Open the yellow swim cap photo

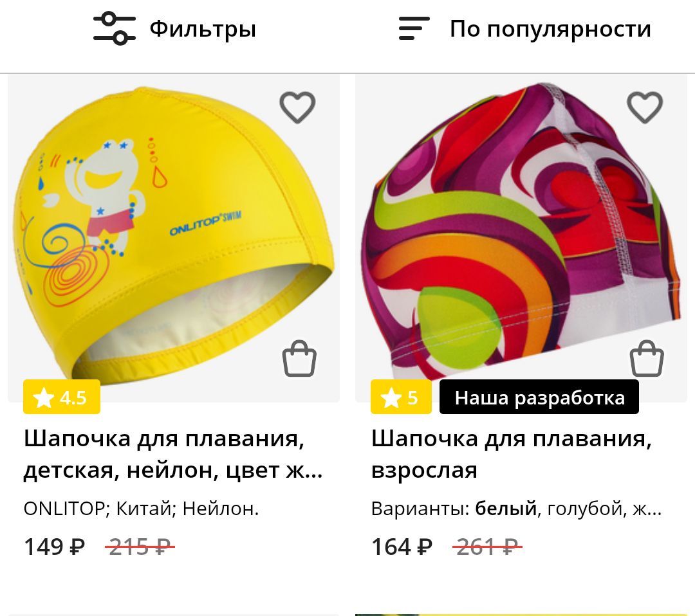pos(174,239)
